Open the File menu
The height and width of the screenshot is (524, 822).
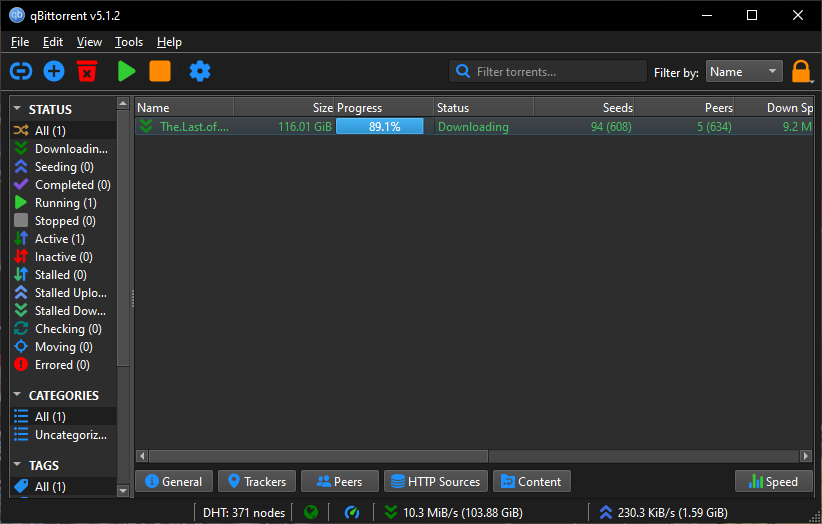coord(20,42)
